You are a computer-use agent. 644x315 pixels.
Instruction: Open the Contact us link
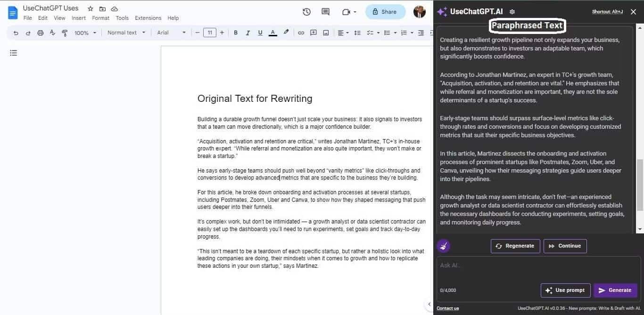447,308
